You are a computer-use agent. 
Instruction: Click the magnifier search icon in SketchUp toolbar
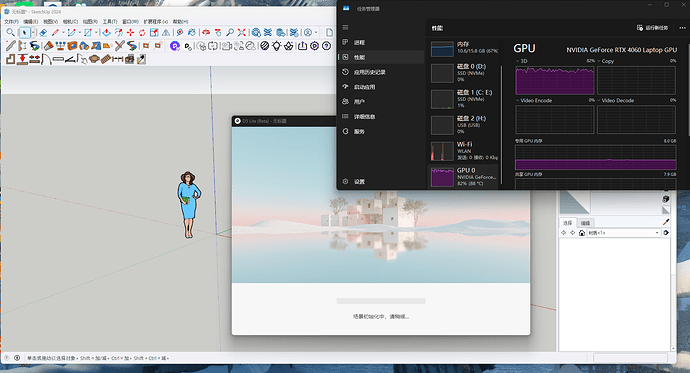pos(11,32)
